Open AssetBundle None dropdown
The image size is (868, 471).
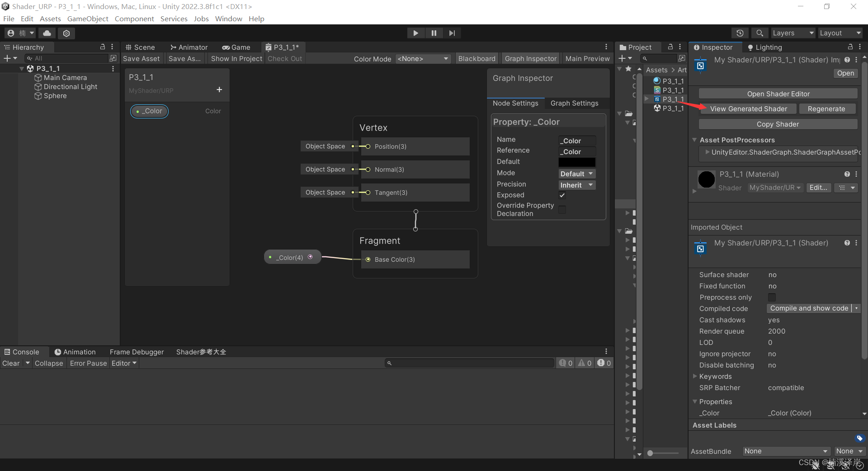coord(786,451)
